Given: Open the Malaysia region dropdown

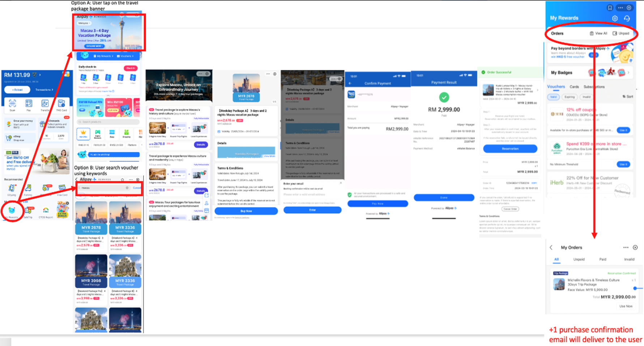Looking at the screenshot, I should pos(84,23).
